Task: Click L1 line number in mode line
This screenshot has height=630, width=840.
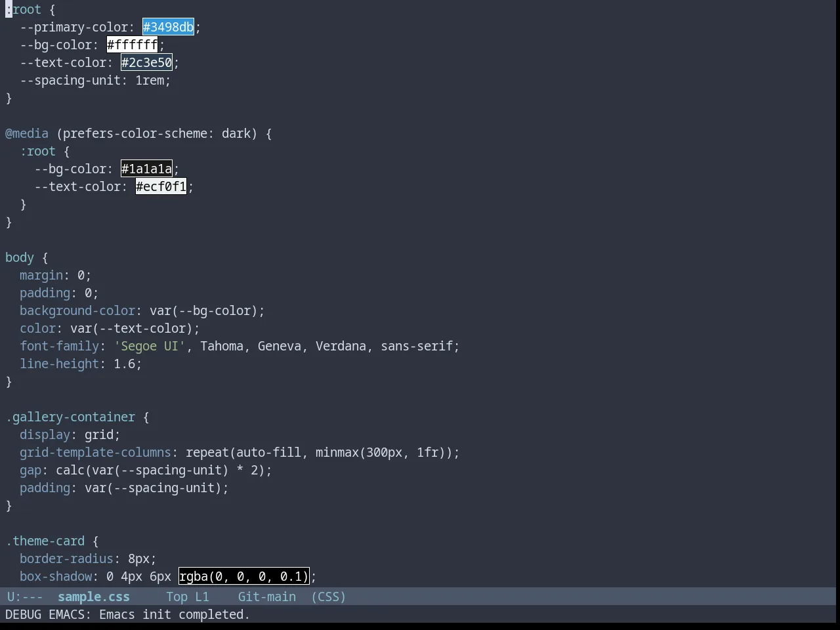Action: pos(202,597)
